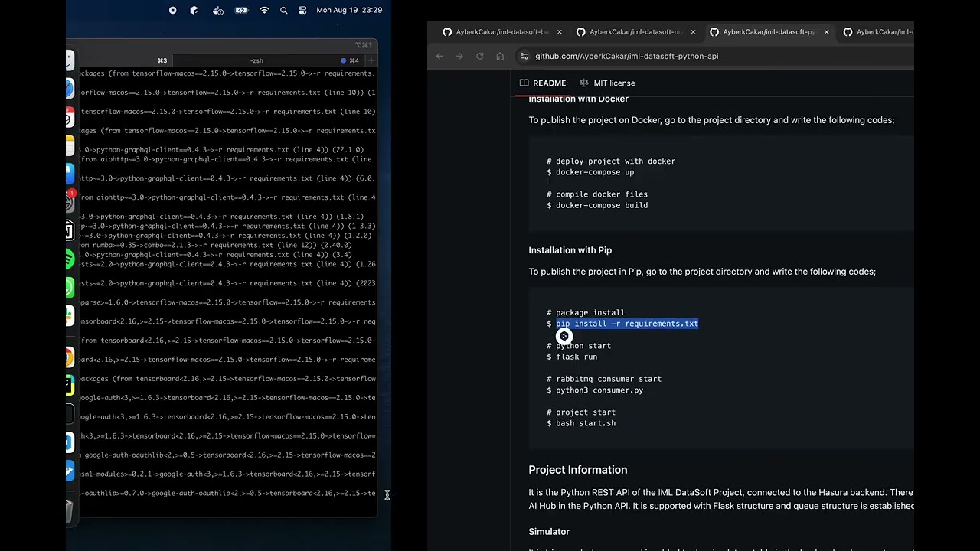Open Control Center in menu bar

click(x=302, y=11)
